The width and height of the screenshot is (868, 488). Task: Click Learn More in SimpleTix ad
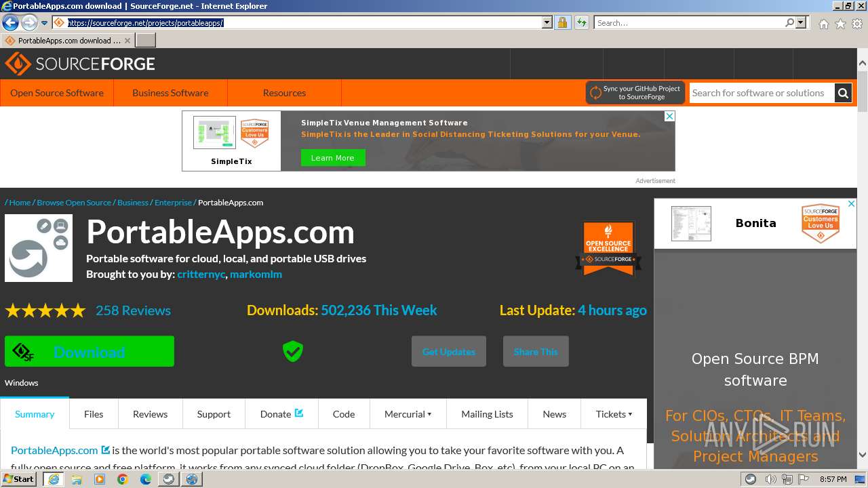click(x=332, y=158)
